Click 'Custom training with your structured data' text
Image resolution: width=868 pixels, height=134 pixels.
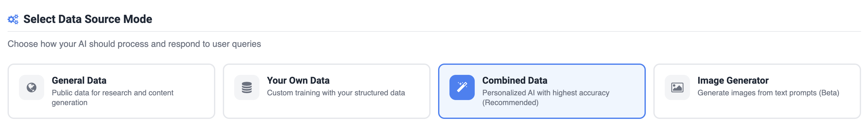click(336, 93)
